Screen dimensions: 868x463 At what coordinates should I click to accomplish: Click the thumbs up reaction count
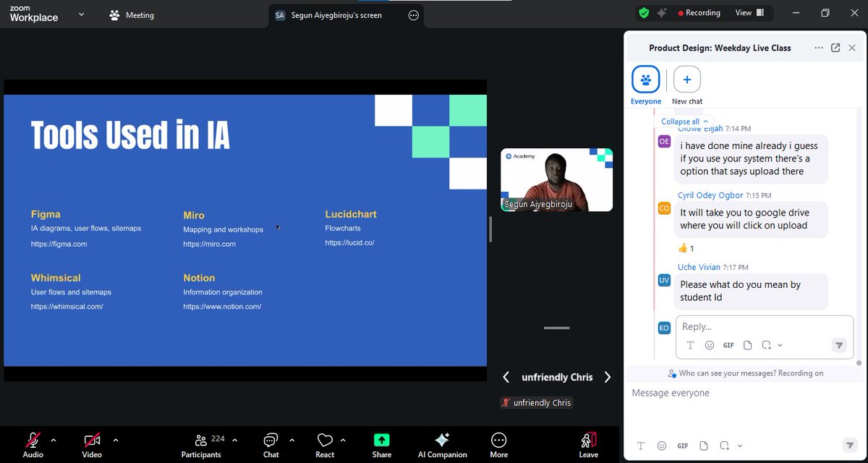(x=686, y=248)
